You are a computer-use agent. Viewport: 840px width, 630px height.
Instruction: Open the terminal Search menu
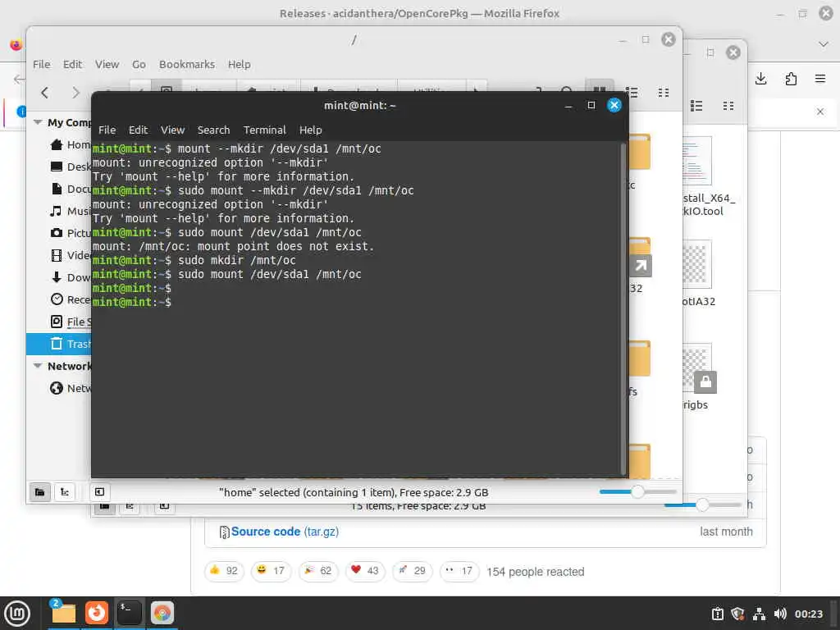click(x=213, y=130)
